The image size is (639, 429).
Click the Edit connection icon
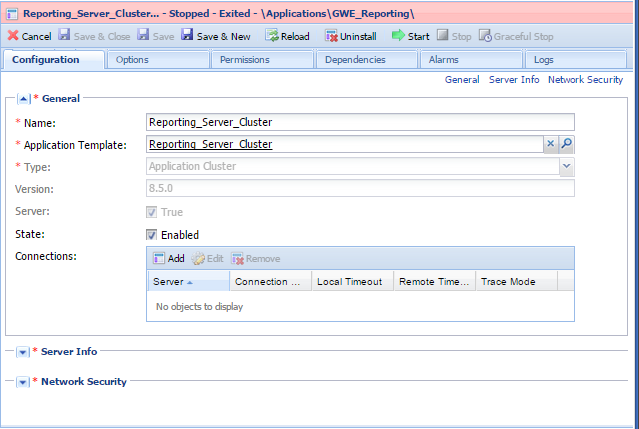198,258
